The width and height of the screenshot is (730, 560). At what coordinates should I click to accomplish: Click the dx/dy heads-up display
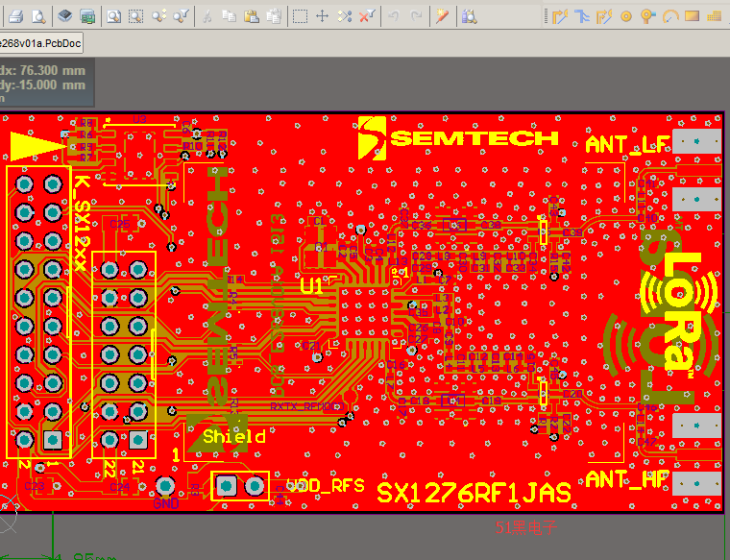[x=46, y=83]
